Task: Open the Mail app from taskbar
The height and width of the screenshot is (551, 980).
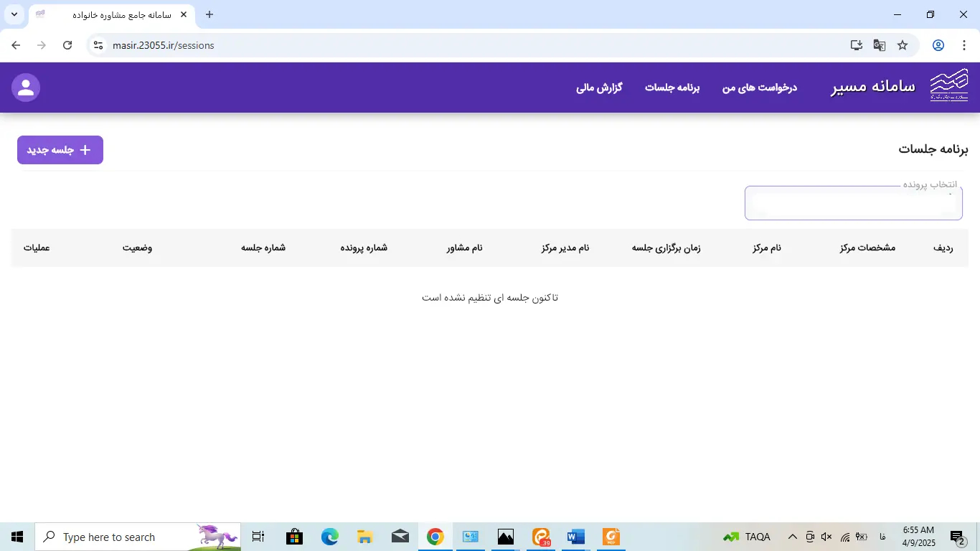Action: click(x=400, y=537)
